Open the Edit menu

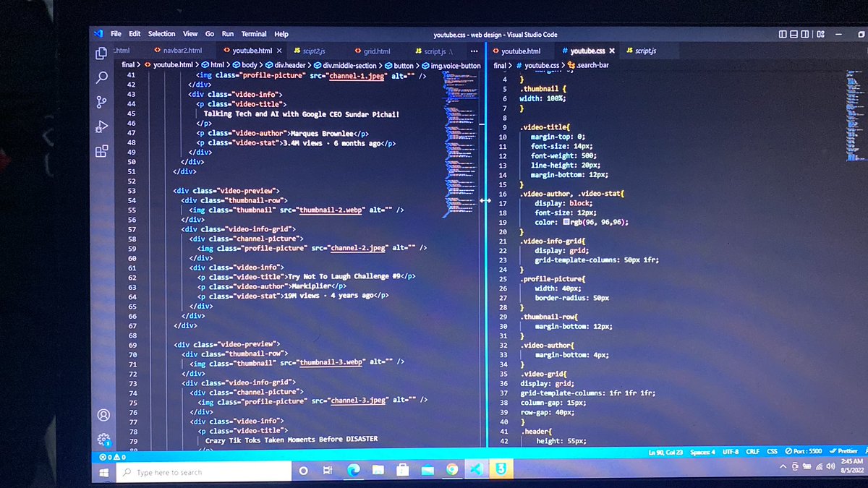tap(135, 34)
